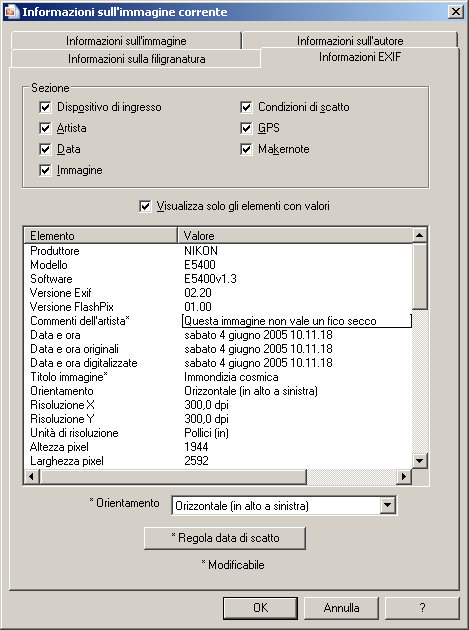This screenshot has width=469, height=630.
Task: Click the horizontal scroll right arrow
Action: (404, 477)
